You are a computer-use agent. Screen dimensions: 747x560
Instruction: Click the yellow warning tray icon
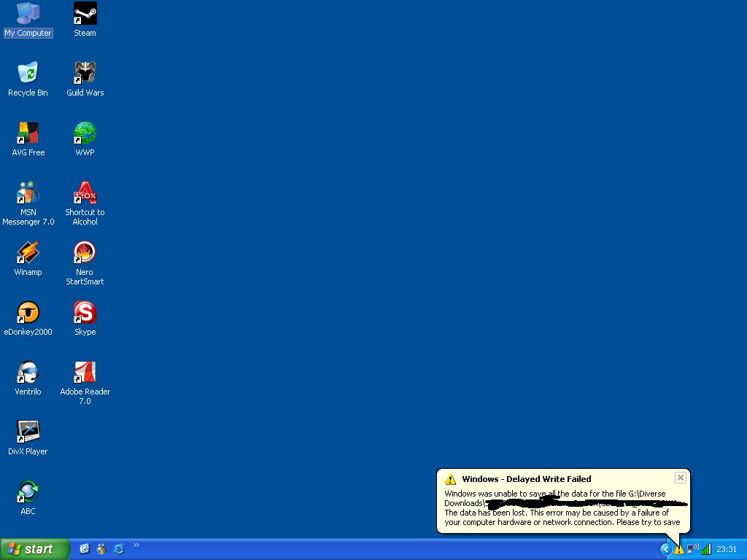pyautogui.click(x=679, y=550)
